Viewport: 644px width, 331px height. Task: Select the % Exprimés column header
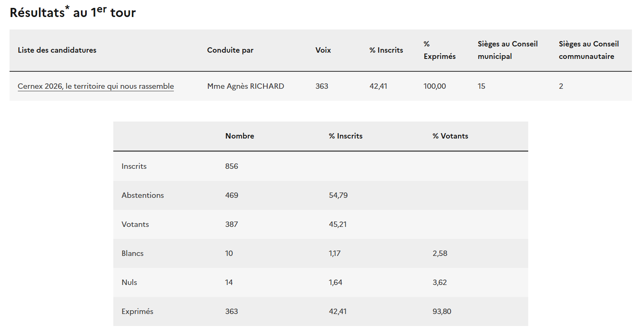439,50
